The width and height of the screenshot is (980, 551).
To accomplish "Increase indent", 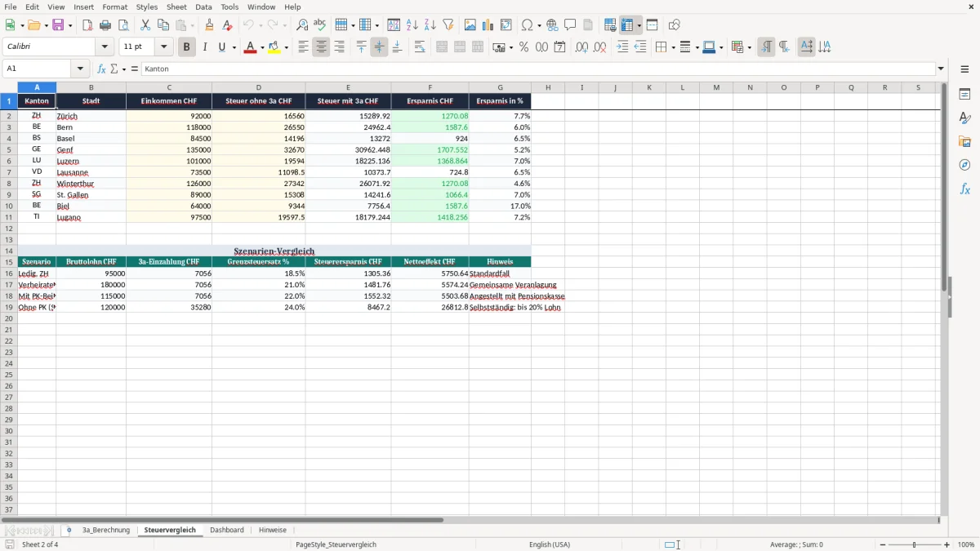I will [622, 47].
